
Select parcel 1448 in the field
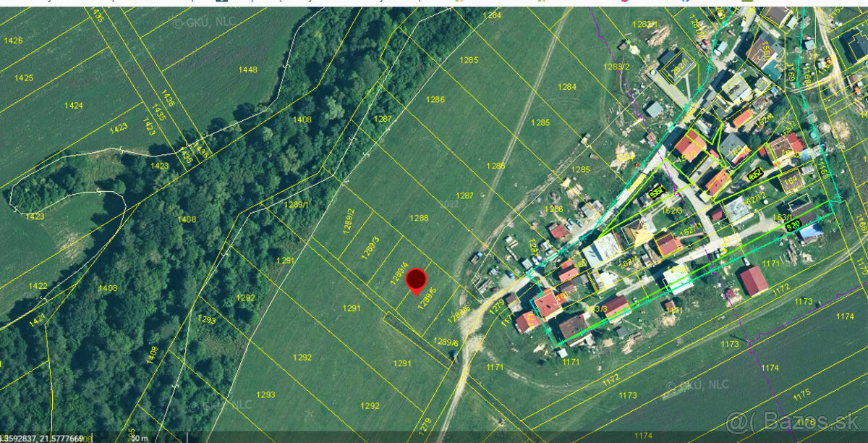click(247, 69)
